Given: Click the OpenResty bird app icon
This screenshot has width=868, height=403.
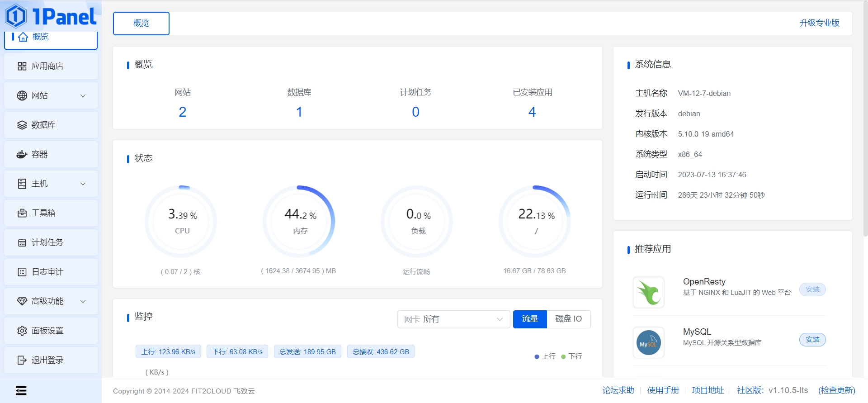Looking at the screenshot, I should click(x=649, y=292).
